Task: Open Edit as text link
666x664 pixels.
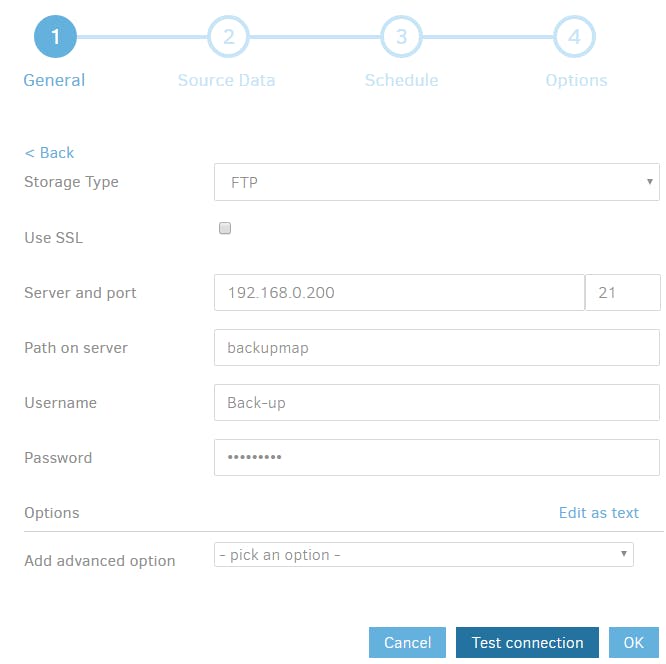Action: pyautogui.click(x=598, y=513)
